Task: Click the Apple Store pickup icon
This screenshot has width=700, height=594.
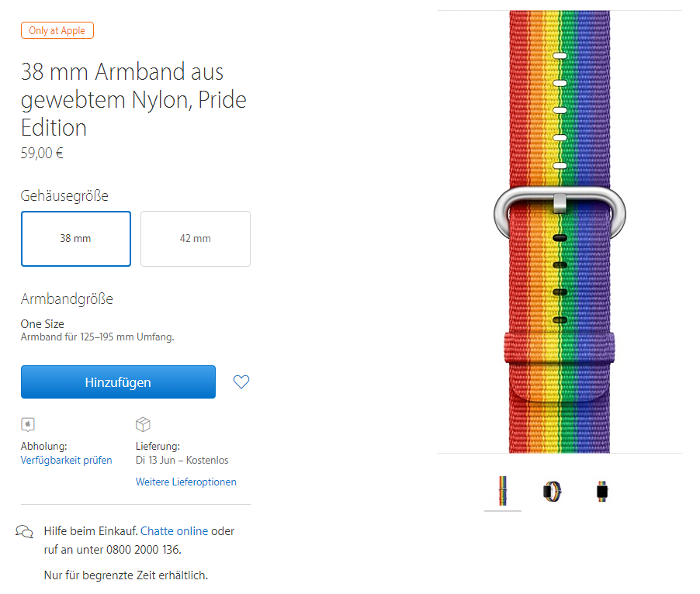Action: pos(28,424)
